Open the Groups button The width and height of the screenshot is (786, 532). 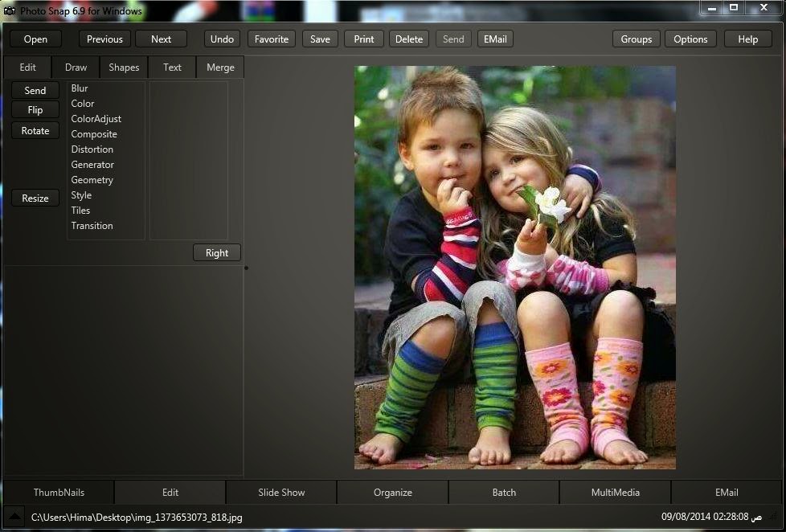point(637,39)
